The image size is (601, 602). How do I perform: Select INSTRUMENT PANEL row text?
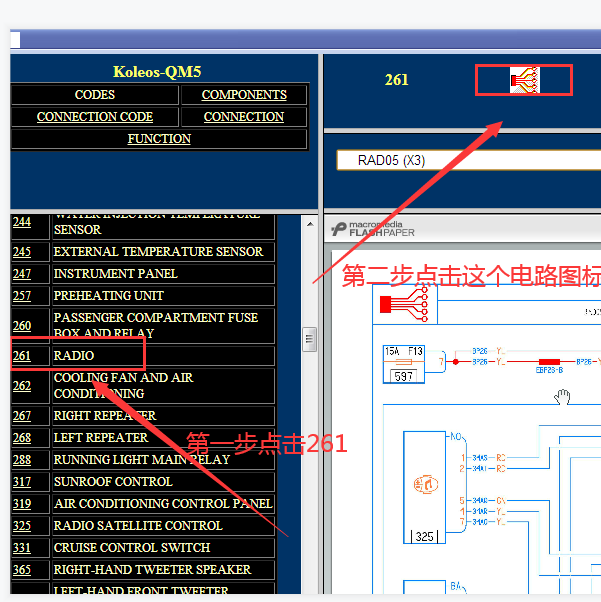[x=116, y=273]
